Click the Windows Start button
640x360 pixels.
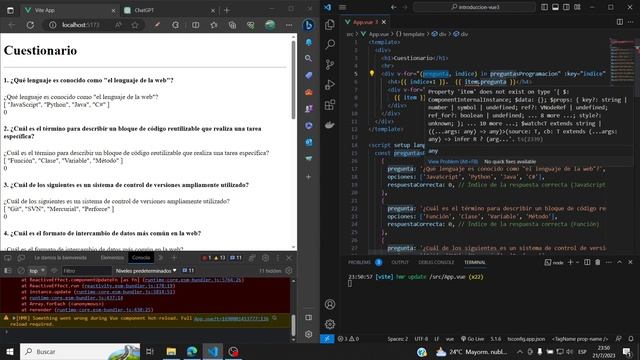(x=9, y=351)
